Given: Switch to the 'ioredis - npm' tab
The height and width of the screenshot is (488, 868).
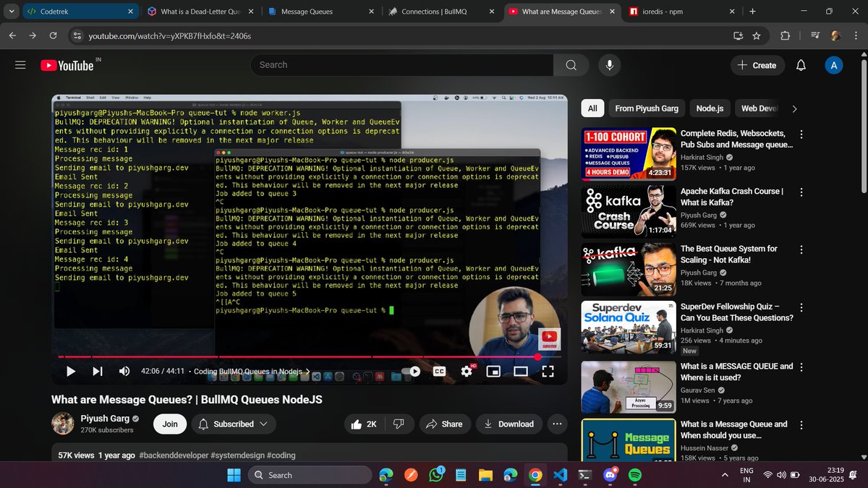Looking at the screenshot, I should click(x=681, y=12).
